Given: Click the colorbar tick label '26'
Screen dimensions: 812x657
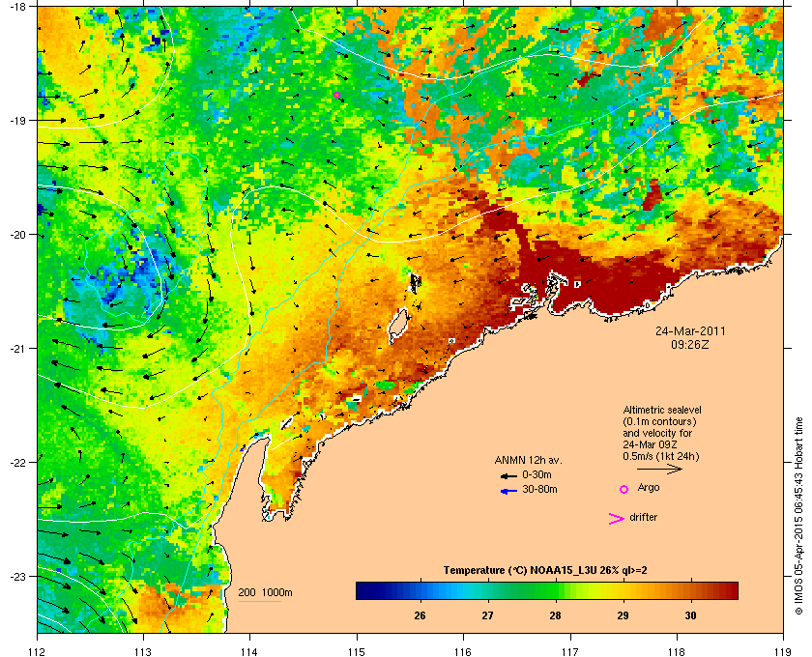Looking at the screenshot, I should 420,615.
